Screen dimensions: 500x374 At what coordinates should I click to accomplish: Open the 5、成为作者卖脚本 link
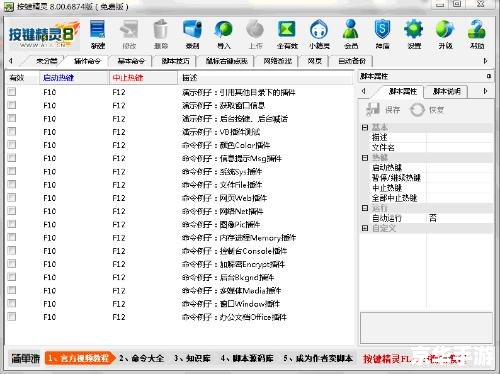pyautogui.click(x=318, y=358)
